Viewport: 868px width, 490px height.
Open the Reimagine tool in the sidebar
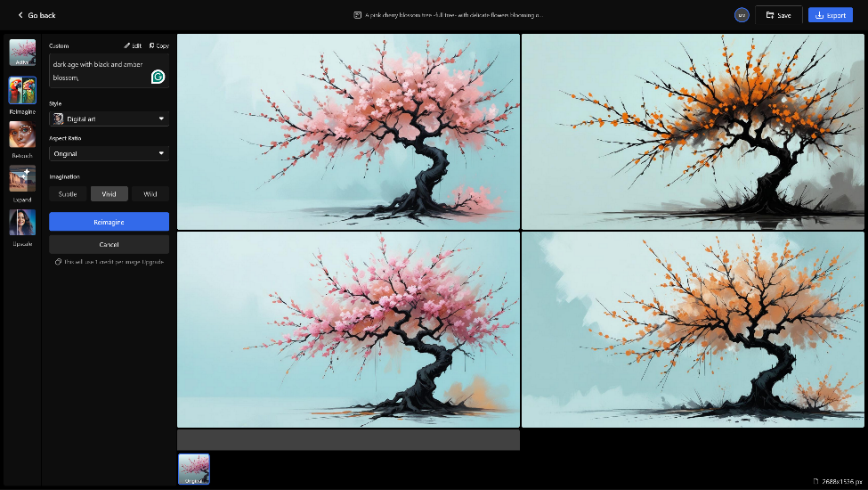pyautogui.click(x=21, y=91)
